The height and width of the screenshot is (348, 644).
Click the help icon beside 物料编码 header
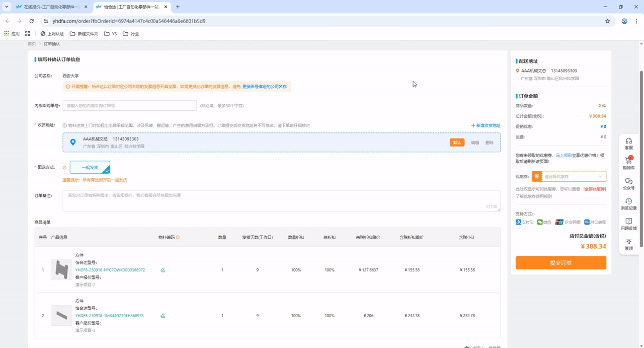pos(178,237)
